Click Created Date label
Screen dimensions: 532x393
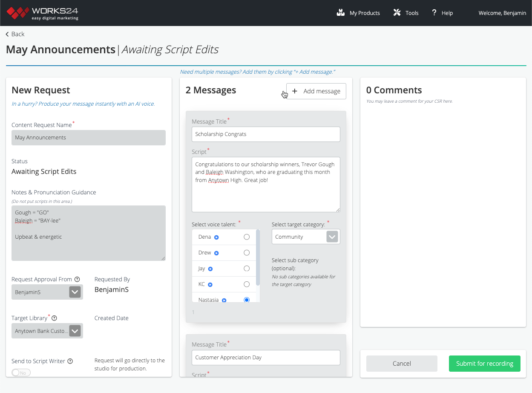point(112,318)
